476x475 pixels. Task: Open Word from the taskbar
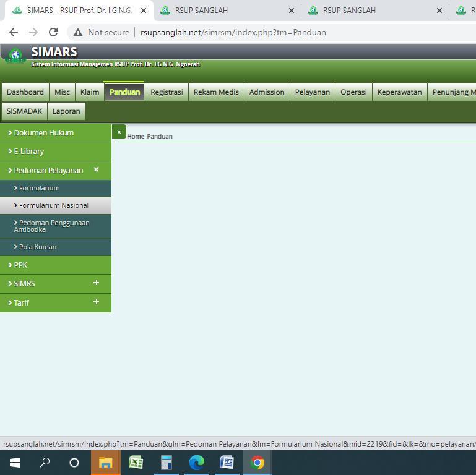coord(227,463)
